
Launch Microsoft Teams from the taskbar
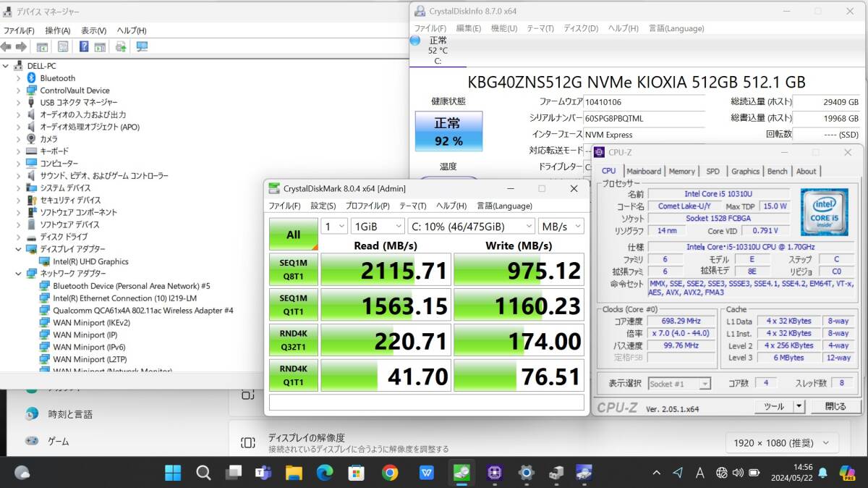(x=263, y=473)
